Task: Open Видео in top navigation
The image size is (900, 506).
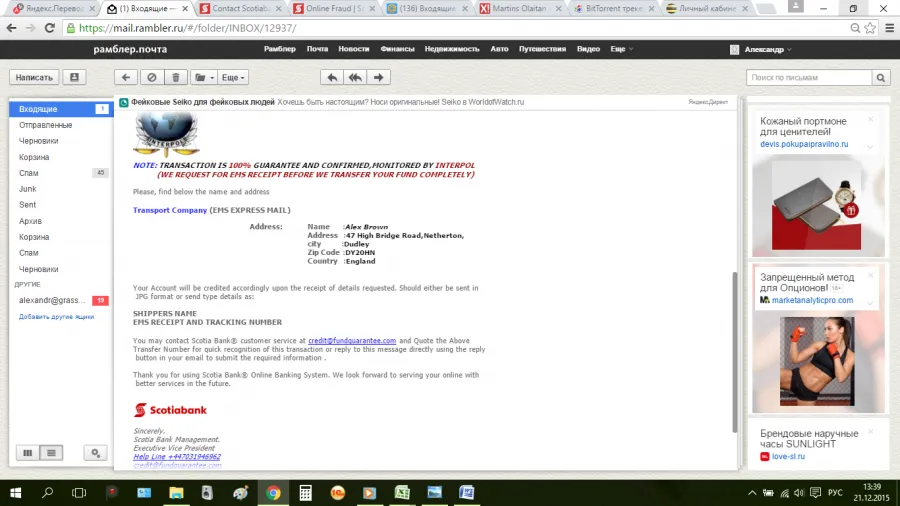Action: tap(588, 49)
